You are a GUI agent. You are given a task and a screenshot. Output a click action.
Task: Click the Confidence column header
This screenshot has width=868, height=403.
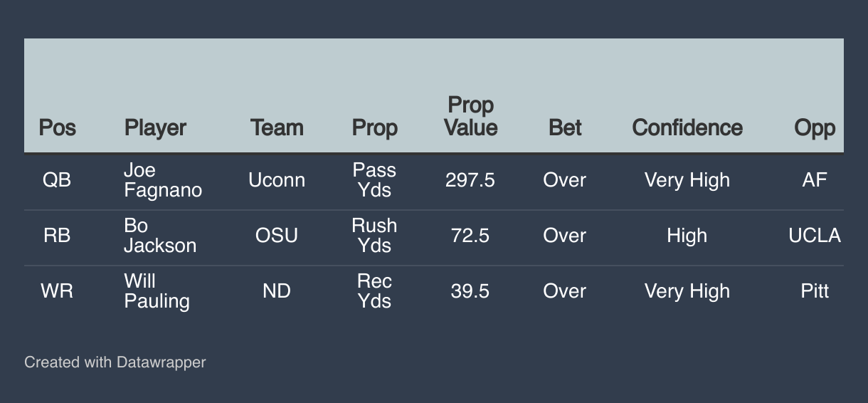687,128
